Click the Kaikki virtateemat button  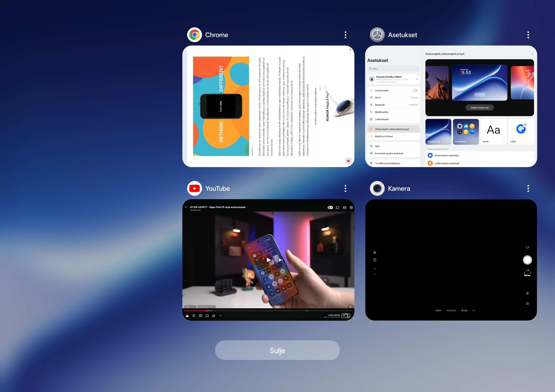(480, 108)
